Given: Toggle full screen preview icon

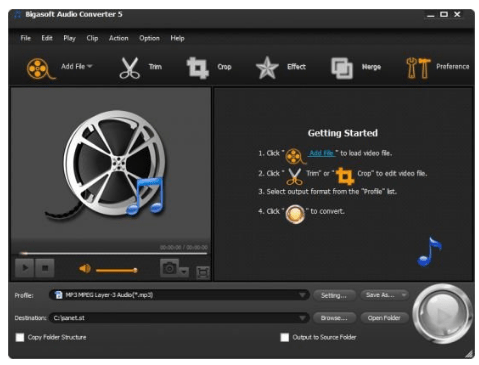Looking at the screenshot, I should tap(203, 272).
